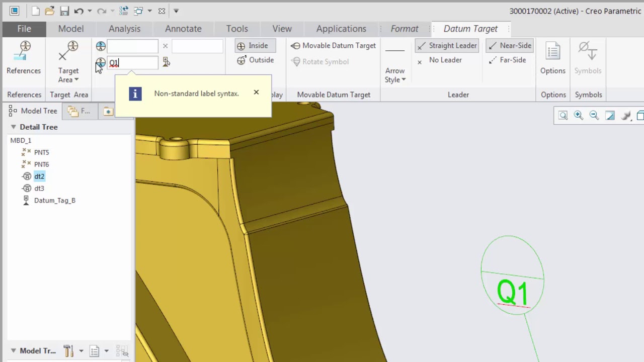
Task: Click the fifth graphics toolbar icon, after Repaint
Action: coord(626,116)
